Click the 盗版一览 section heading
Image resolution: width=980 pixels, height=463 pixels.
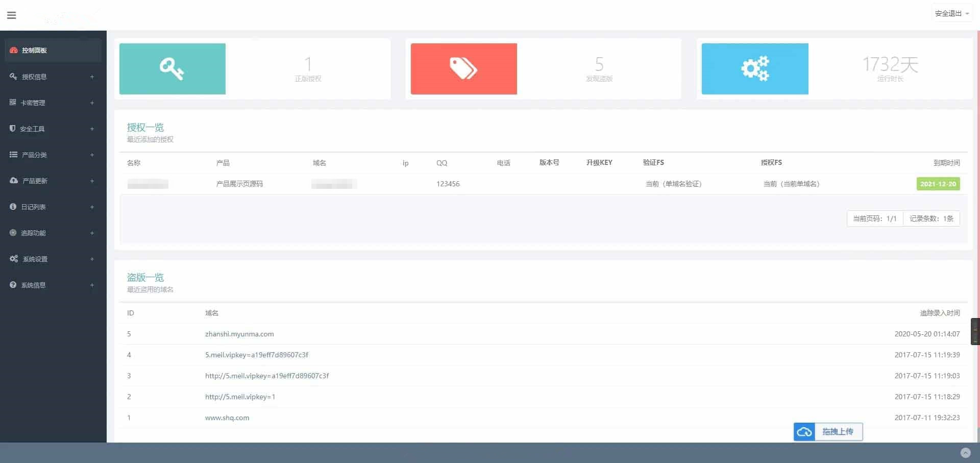[145, 277]
